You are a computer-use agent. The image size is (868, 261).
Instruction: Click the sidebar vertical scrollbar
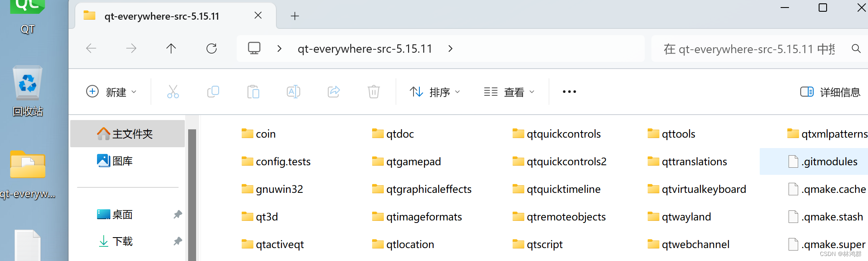tap(192, 194)
